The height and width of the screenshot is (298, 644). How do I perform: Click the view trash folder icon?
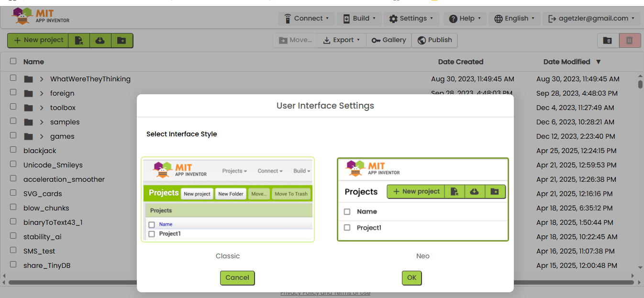pos(608,41)
